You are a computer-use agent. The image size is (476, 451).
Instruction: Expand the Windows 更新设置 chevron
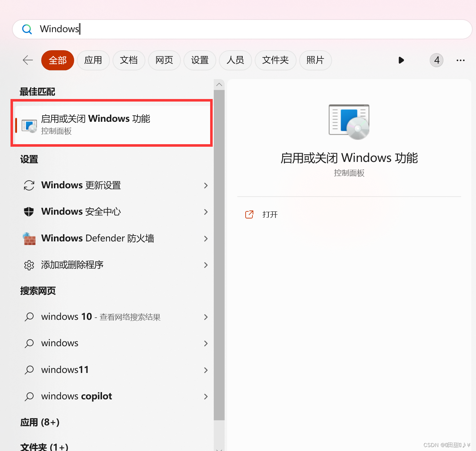206,185
